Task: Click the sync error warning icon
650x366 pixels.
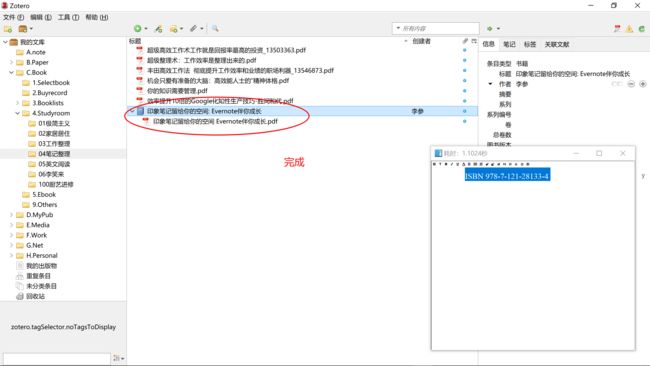Action: tap(629, 29)
